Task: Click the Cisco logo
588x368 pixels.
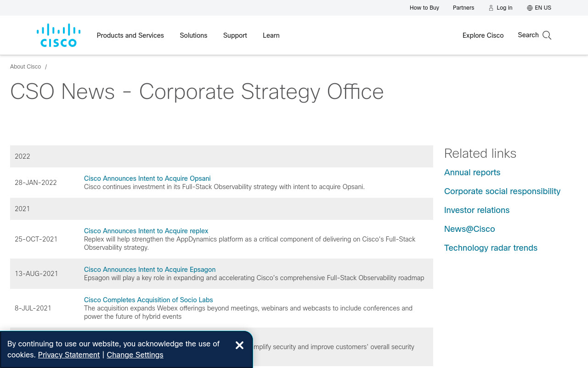Action: 59,35
